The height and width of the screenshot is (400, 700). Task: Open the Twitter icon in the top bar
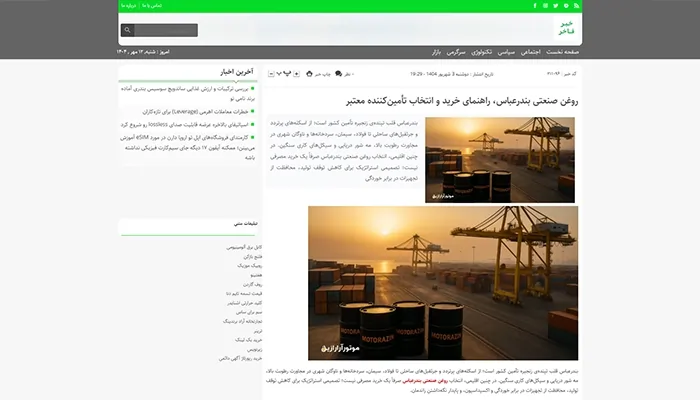(x=556, y=6)
